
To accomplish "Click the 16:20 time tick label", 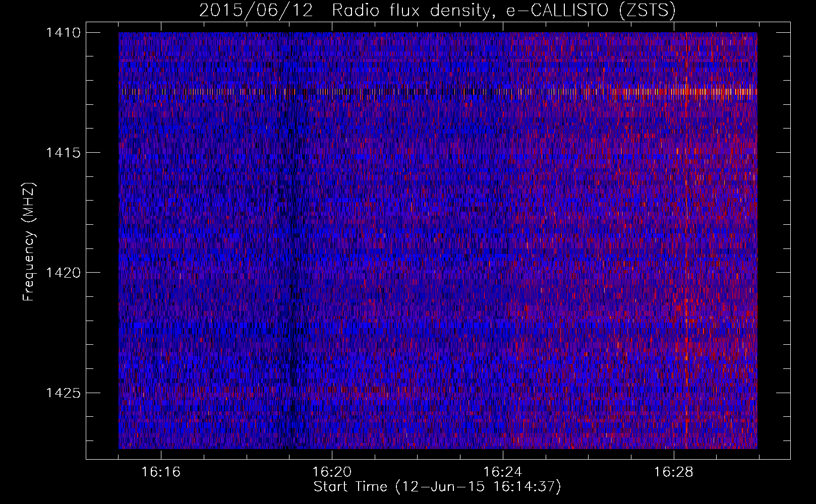I will click(332, 472).
